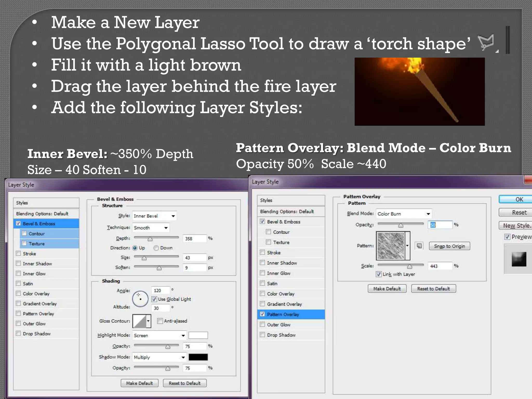Click the Altitude field showing 30
532x399 pixels.
pos(161,308)
